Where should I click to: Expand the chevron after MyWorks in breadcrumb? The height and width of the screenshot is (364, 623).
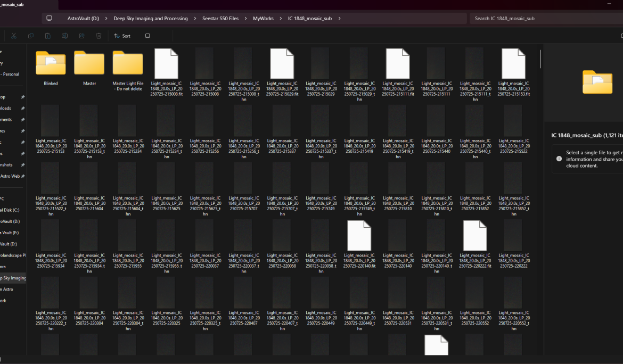click(281, 19)
